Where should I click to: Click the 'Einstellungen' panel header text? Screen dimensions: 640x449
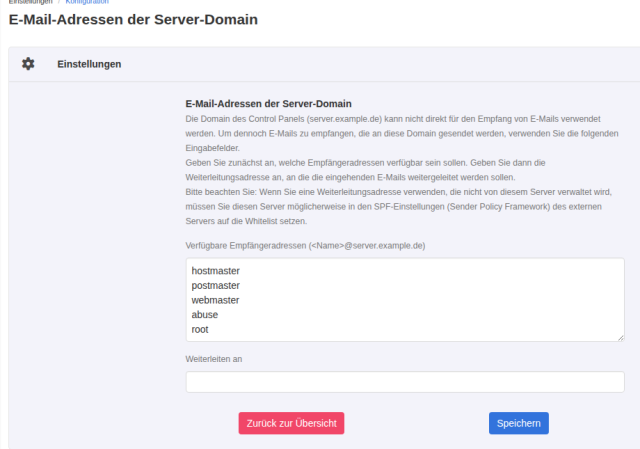pyautogui.click(x=89, y=64)
